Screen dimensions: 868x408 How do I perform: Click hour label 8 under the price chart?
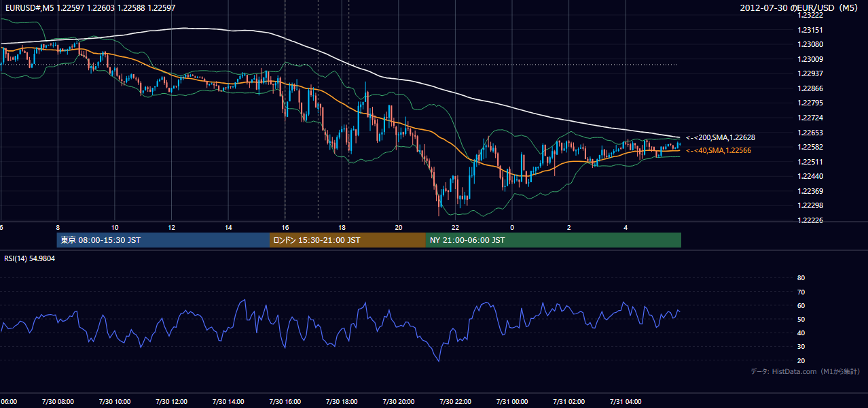click(x=58, y=228)
